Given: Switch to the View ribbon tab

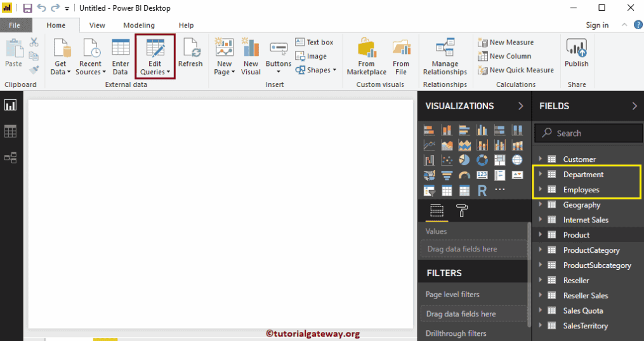Looking at the screenshot, I should pos(97,25).
